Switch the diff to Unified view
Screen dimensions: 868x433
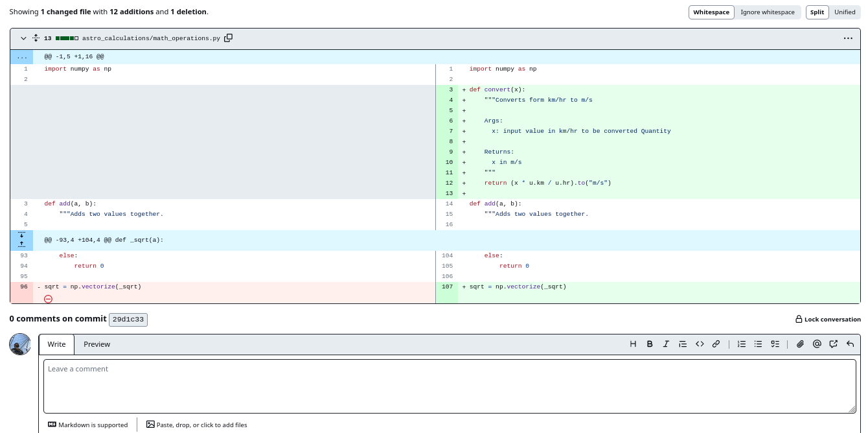point(845,12)
